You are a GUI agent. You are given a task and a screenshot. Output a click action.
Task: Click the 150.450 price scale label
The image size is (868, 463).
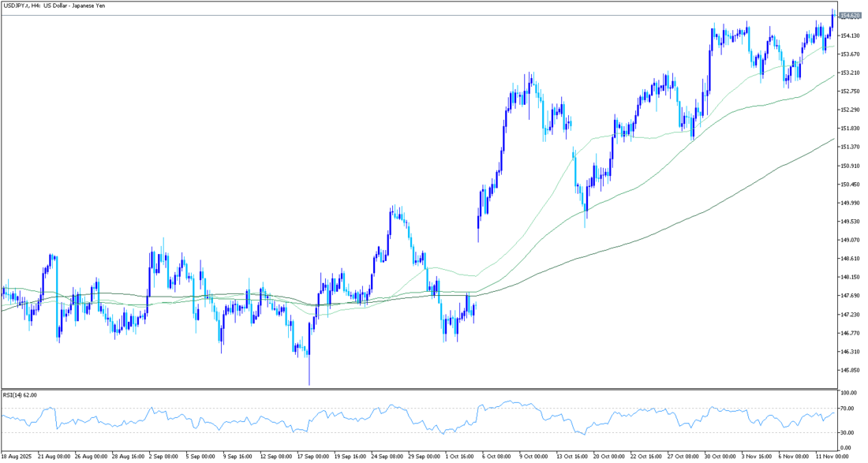[x=850, y=185]
